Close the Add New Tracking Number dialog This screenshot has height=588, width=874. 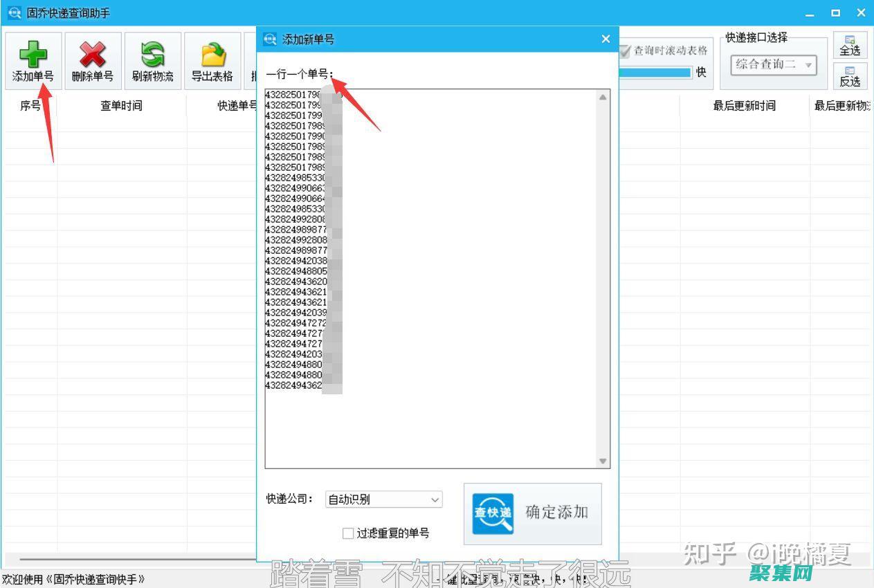[606, 39]
